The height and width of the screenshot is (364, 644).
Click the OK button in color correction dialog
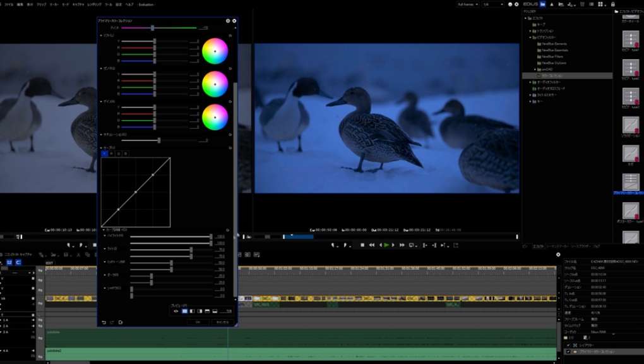(x=198, y=322)
